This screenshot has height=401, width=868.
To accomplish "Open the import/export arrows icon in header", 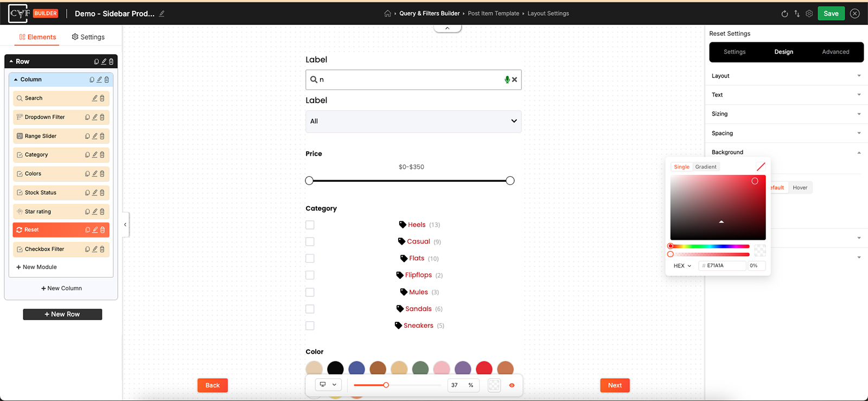I will (x=797, y=14).
